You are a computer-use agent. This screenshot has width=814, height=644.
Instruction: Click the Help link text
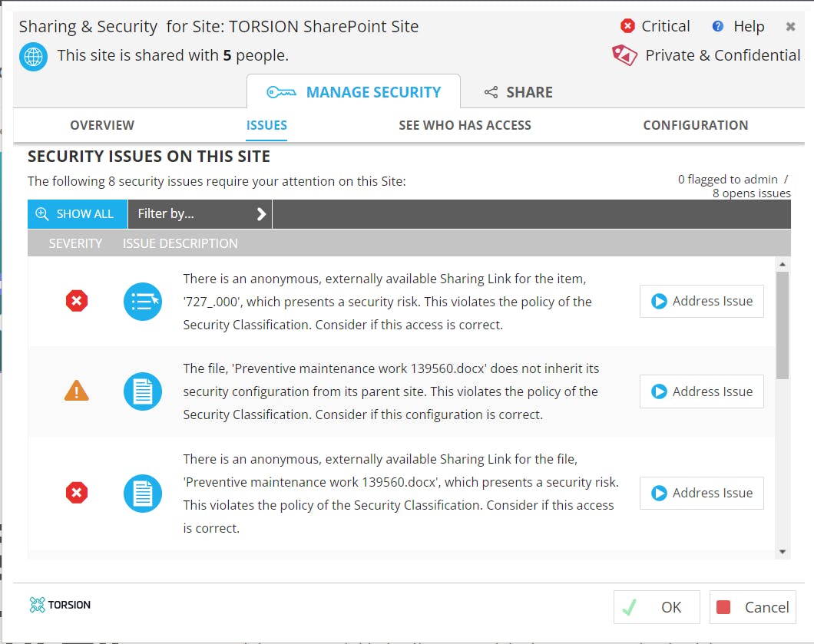(x=749, y=26)
